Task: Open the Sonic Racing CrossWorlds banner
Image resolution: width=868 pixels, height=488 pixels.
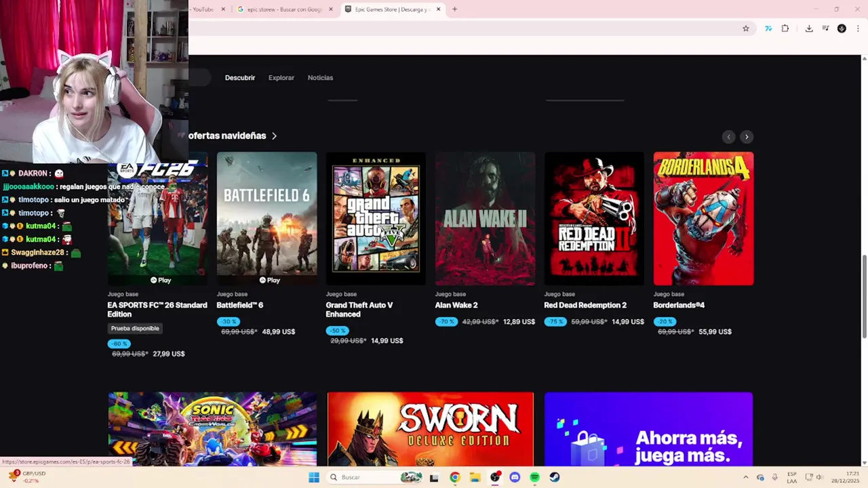Action: click(212, 429)
